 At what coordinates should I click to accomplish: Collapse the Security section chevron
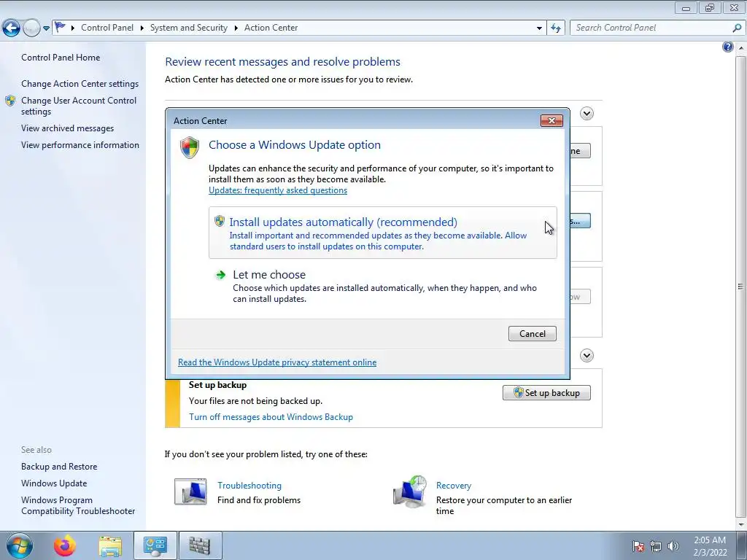[587, 113]
